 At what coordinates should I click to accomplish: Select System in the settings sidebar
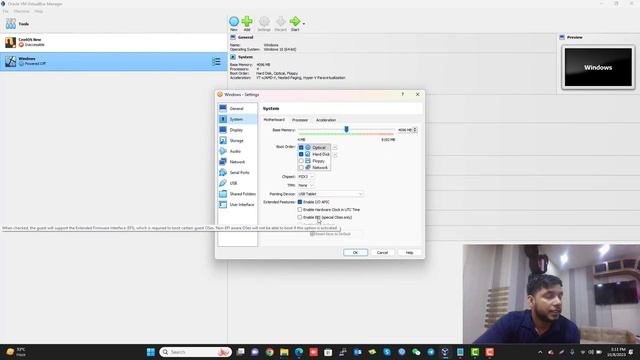tap(237, 119)
